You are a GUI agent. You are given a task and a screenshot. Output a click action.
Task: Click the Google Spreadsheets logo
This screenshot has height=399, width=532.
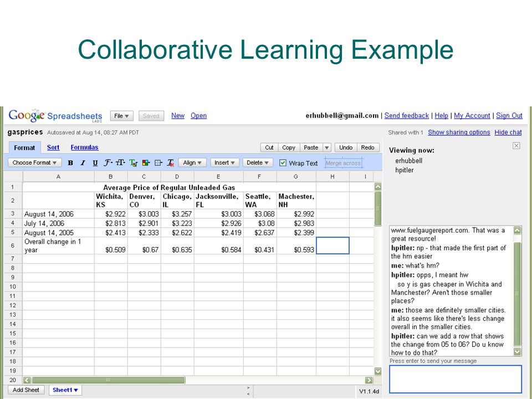coord(55,116)
